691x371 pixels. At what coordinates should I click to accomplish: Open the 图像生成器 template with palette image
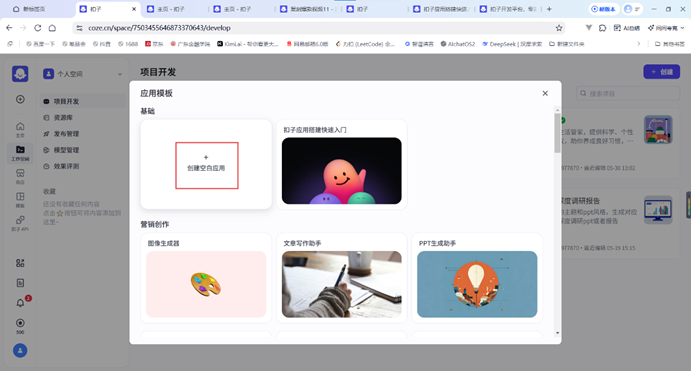click(206, 278)
